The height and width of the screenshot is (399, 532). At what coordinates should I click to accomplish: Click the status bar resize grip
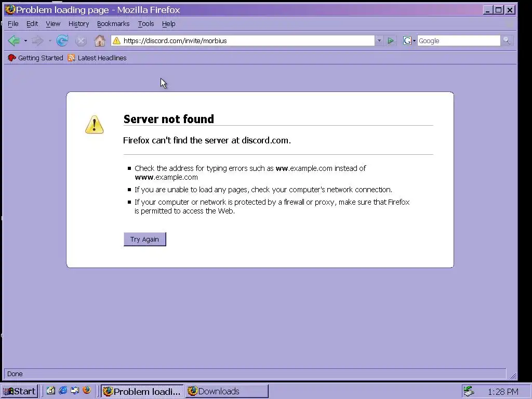click(x=513, y=375)
